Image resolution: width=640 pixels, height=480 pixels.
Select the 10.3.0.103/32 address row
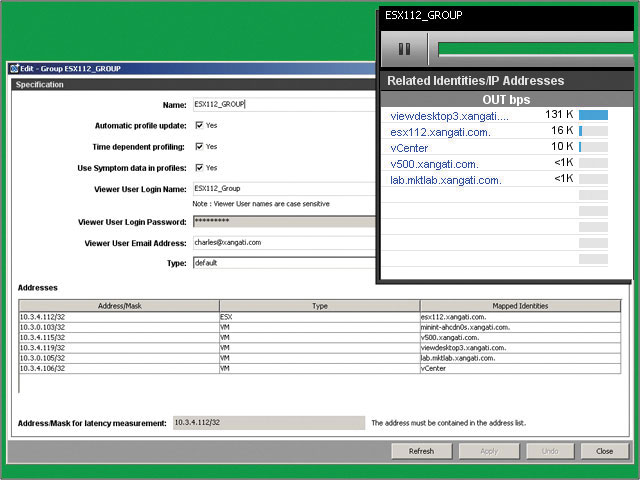[x=320, y=327]
